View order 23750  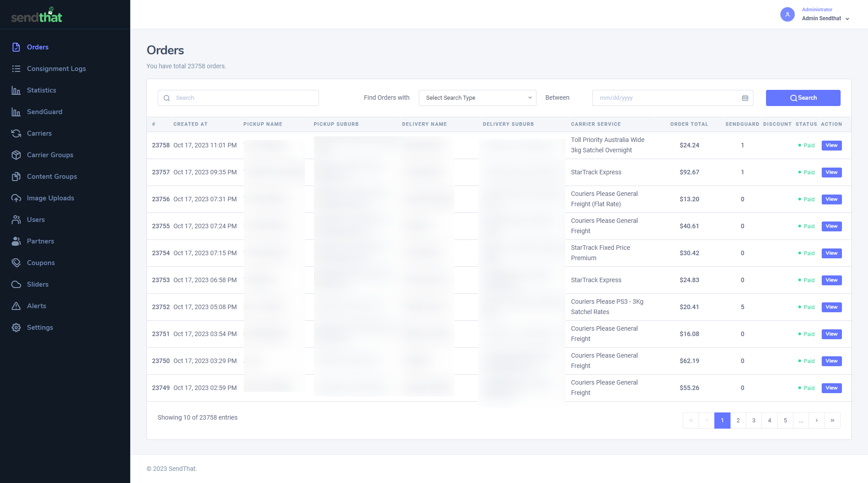coord(831,361)
